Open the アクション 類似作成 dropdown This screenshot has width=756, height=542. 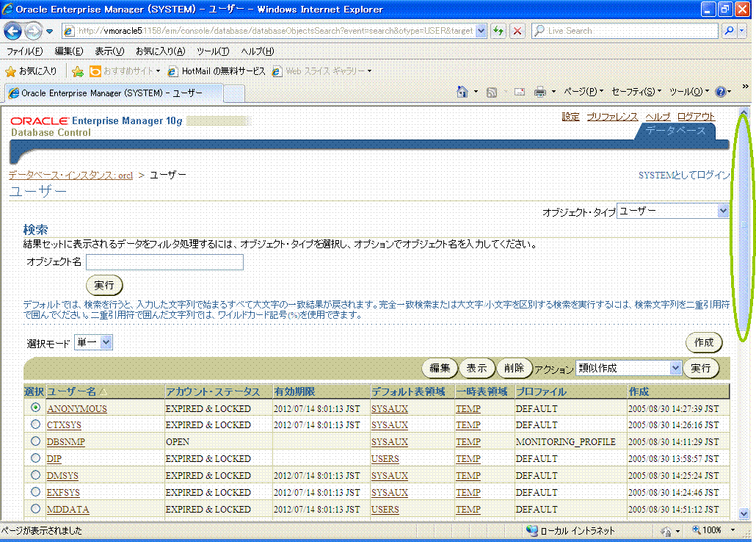point(629,368)
